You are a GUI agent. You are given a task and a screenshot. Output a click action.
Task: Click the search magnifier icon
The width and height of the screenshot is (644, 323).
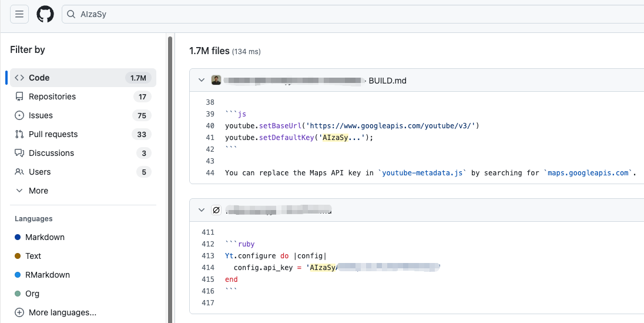pyautogui.click(x=71, y=14)
